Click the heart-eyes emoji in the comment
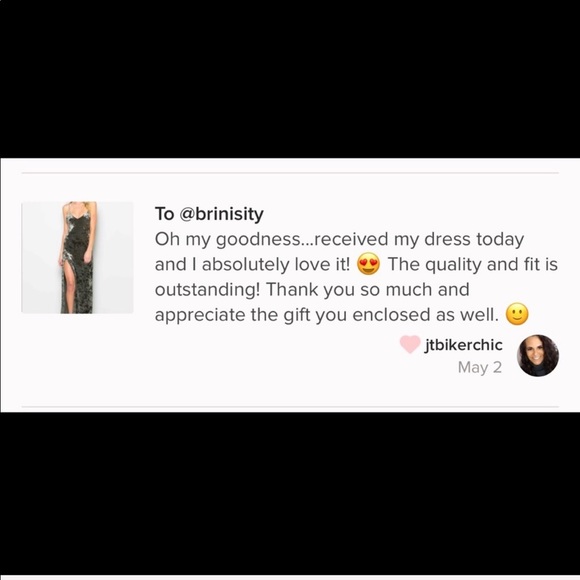Viewport: 580px width, 580px height. 368,265
